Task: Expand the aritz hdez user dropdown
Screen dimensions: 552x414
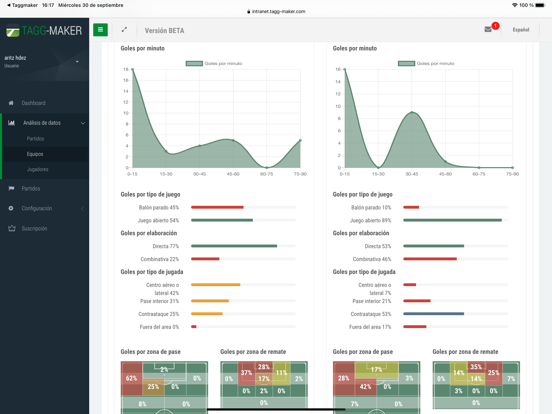Action: point(77,62)
